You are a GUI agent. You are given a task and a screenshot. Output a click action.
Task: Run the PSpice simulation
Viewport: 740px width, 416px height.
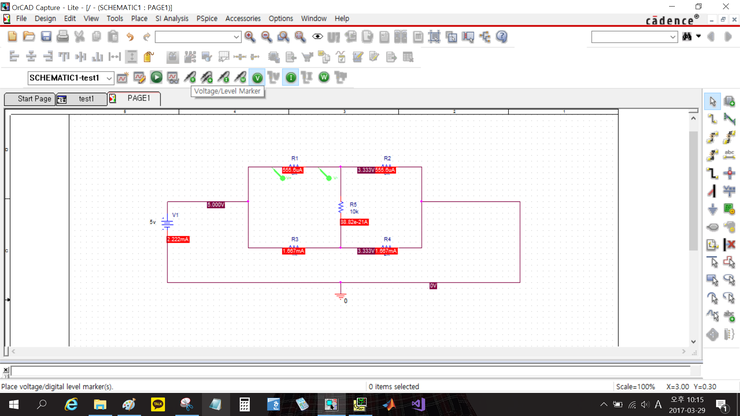[x=157, y=77]
